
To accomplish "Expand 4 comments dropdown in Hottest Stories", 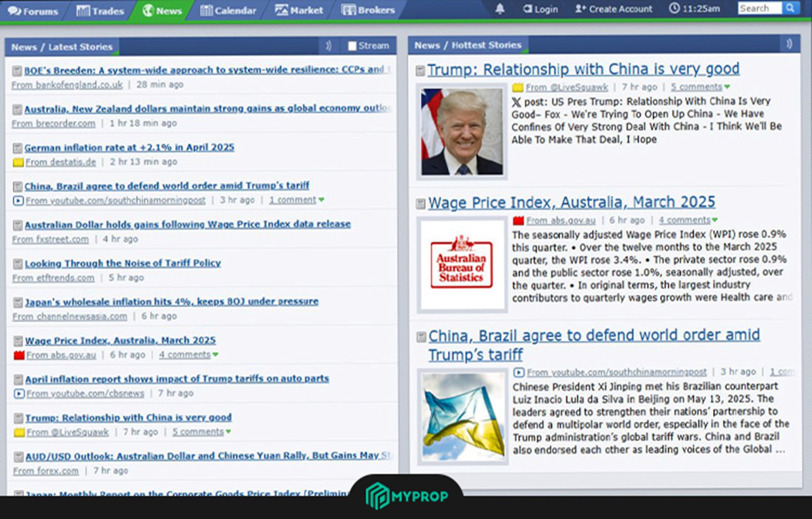I will coord(688,220).
